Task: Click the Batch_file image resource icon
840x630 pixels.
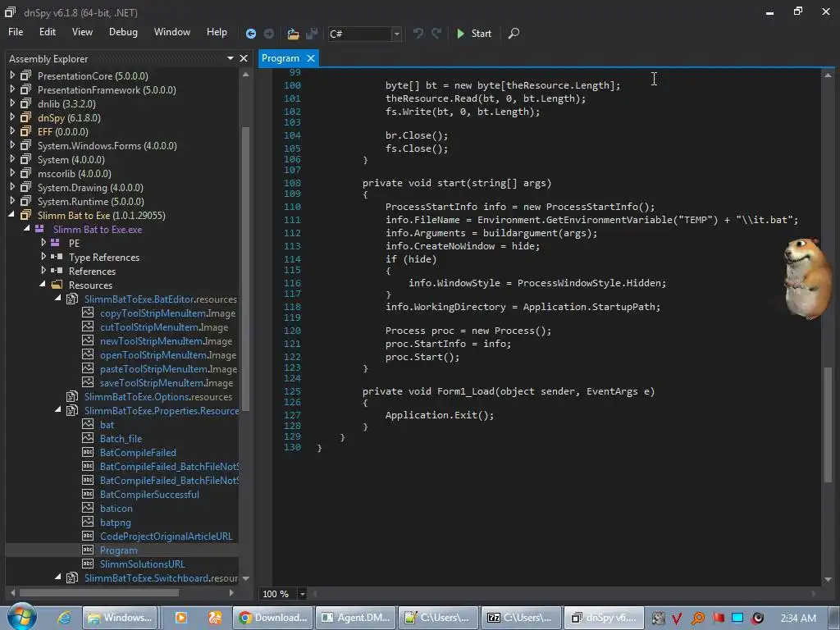Action: point(88,438)
